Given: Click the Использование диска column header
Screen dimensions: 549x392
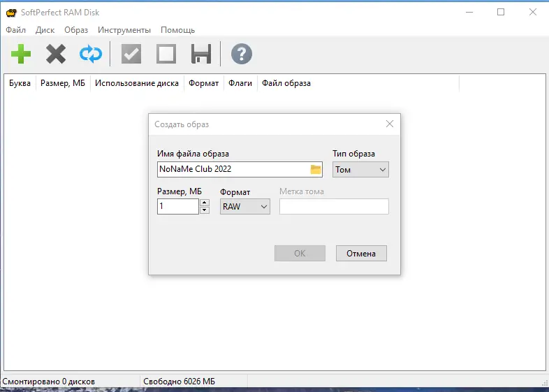Looking at the screenshot, I should click(137, 83).
